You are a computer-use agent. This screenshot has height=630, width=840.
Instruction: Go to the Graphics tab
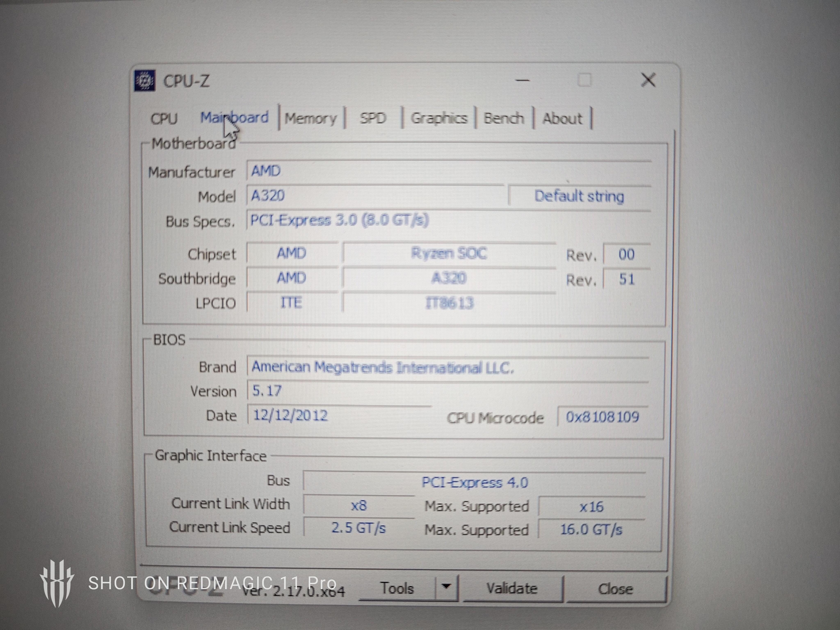439,119
